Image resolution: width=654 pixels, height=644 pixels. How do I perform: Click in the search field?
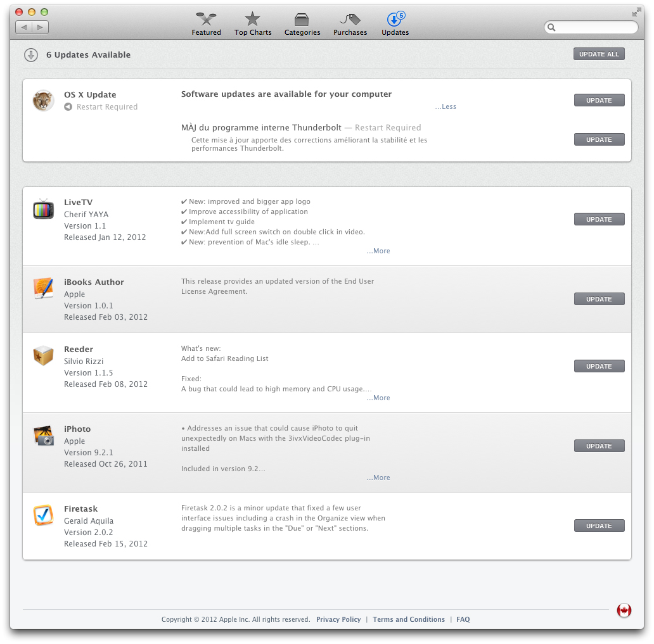tap(591, 27)
